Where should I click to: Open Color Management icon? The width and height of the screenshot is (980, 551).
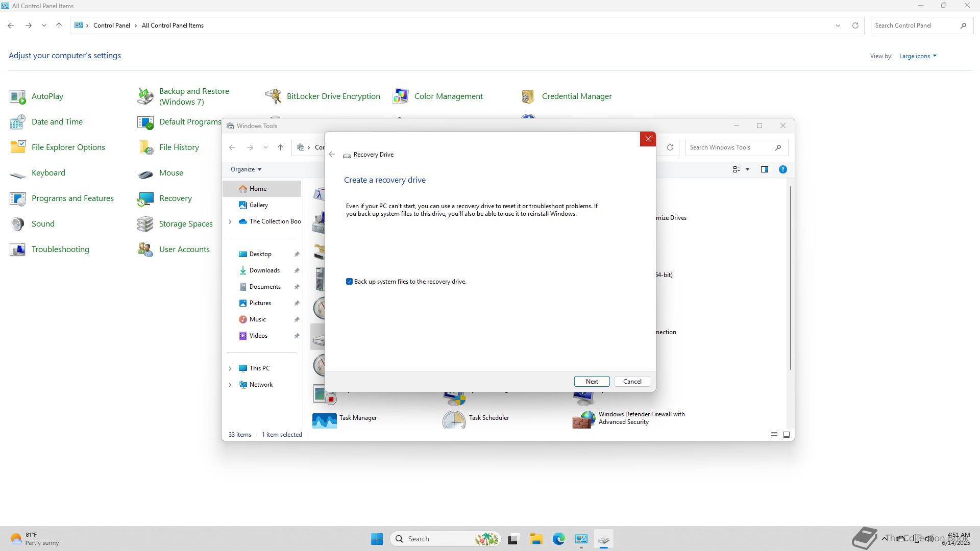click(x=401, y=96)
